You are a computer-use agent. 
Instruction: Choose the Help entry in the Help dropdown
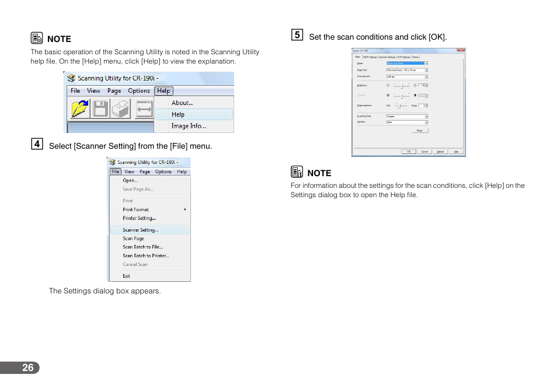tap(194, 114)
